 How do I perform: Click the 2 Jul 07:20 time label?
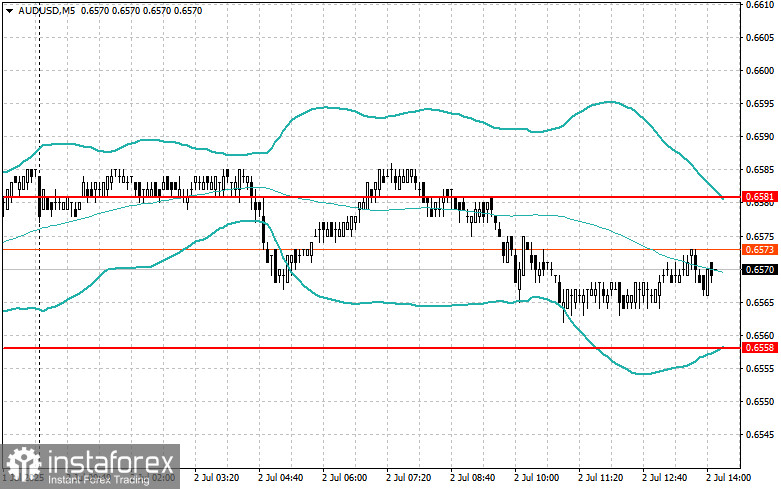[x=408, y=478]
